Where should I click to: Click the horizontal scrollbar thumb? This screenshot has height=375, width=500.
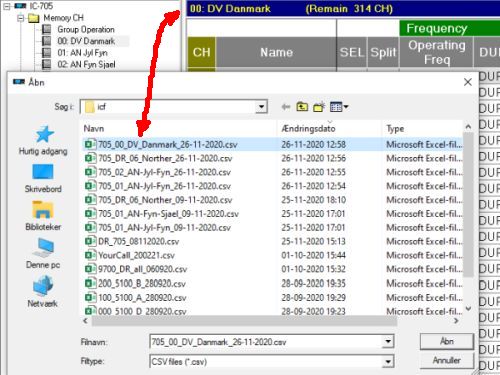coord(244,321)
